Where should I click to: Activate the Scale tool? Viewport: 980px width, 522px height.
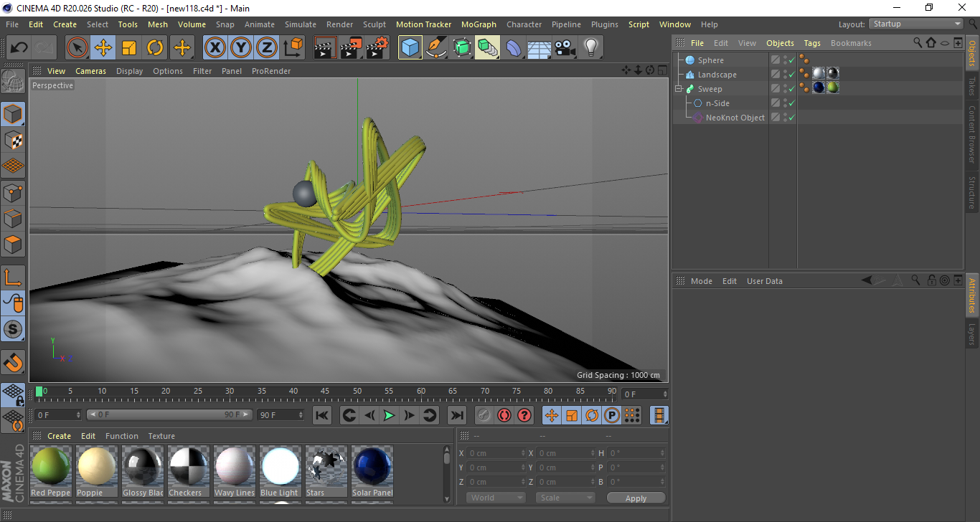click(129, 48)
